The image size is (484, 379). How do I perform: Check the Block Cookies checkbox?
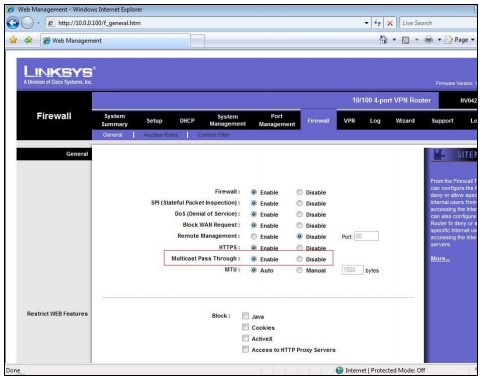[245, 327]
